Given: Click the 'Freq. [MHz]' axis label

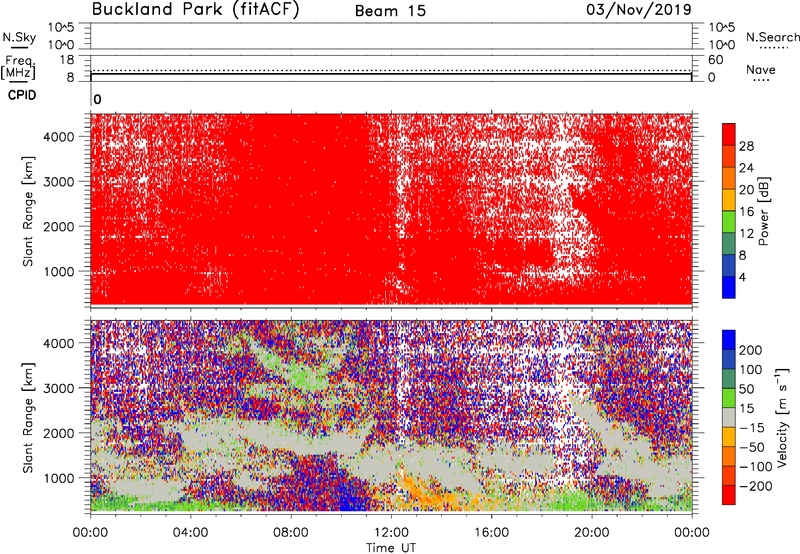Looking at the screenshot, I should coord(19,67).
